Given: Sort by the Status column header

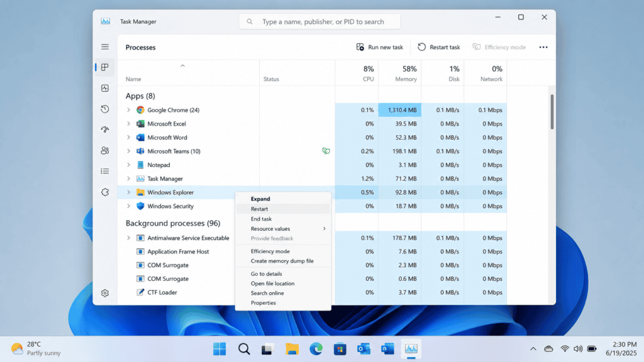Looking at the screenshot, I should (x=297, y=73).
